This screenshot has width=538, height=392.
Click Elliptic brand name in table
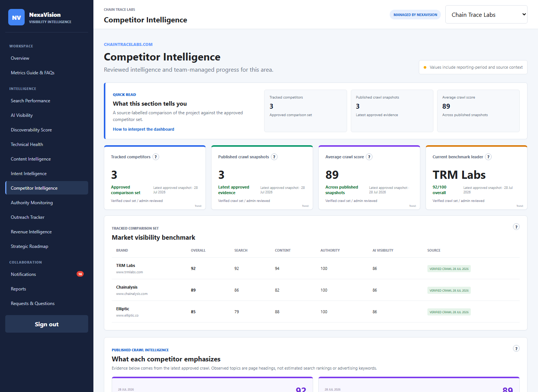[x=123, y=309]
